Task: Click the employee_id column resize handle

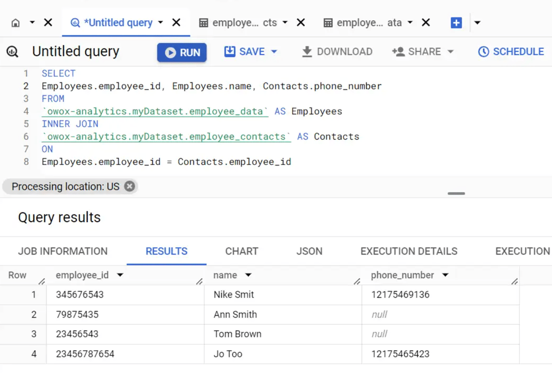Action: pyautogui.click(x=200, y=281)
